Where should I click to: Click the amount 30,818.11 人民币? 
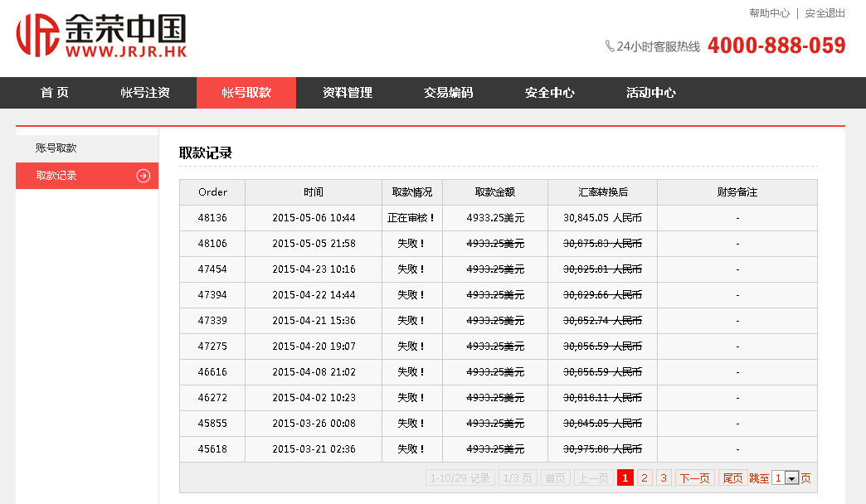(602, 397)
